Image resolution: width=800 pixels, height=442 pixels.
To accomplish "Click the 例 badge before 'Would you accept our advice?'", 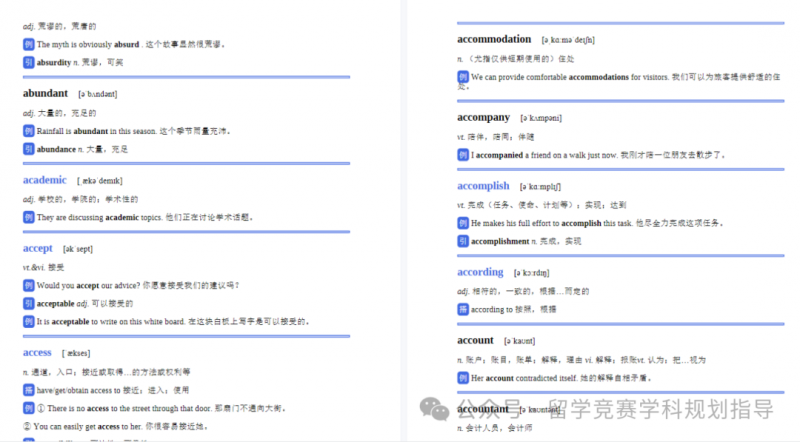I will [29, 285].
